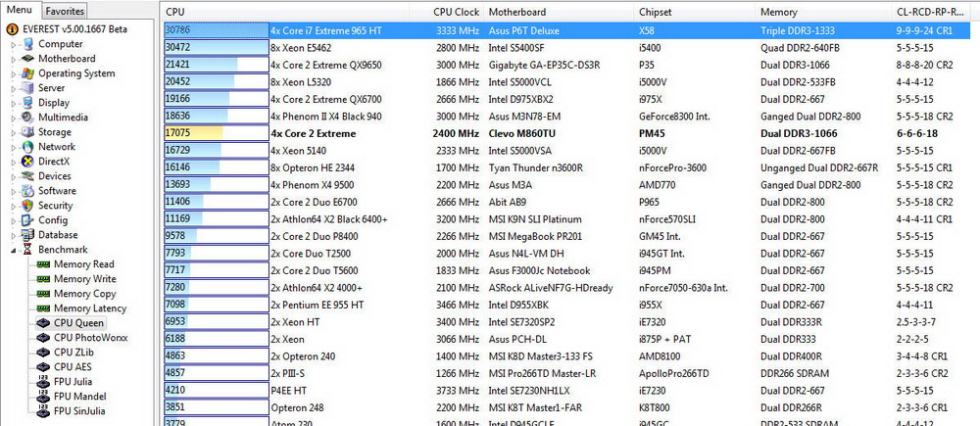Image resolution: width=980 pixels, height=426 pixels.
Task: Click the Clevo M860TU motherboard cell
Action: (524, 133)
